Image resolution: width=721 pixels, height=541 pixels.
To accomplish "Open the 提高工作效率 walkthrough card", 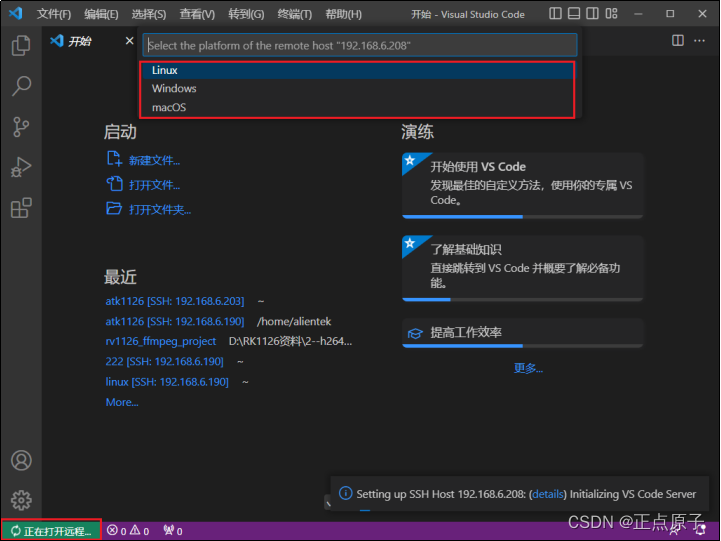I will [522, 333].
